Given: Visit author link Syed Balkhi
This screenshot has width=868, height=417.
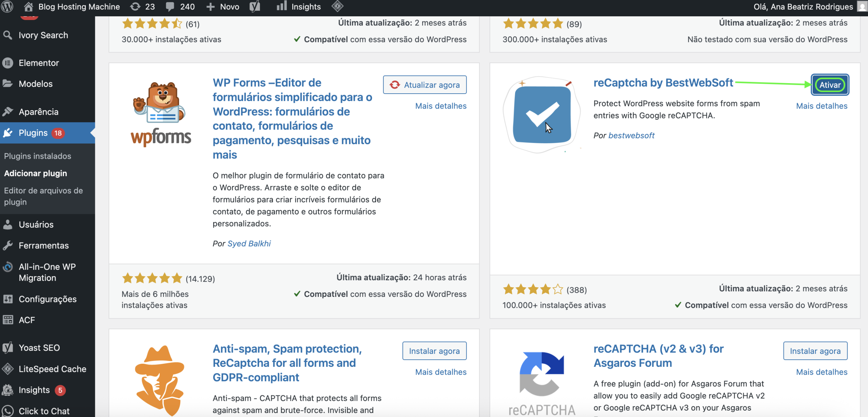Looking at the screenshot, I should point(249,243).
